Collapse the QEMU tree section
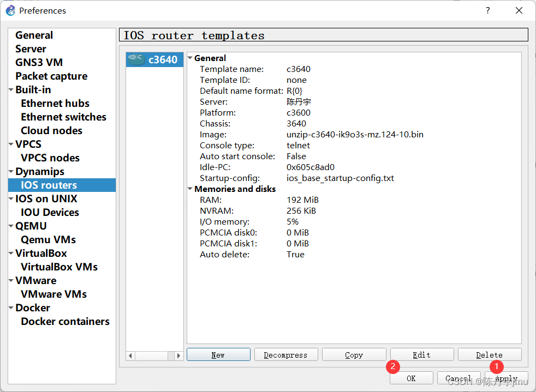 (x=11, y=226)
